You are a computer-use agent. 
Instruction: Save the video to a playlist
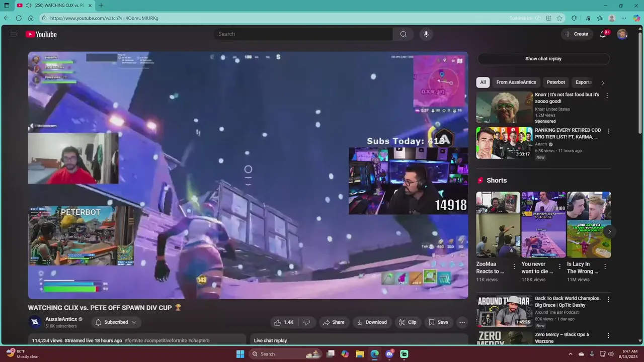pyautogui.click(x=438, y=322)
